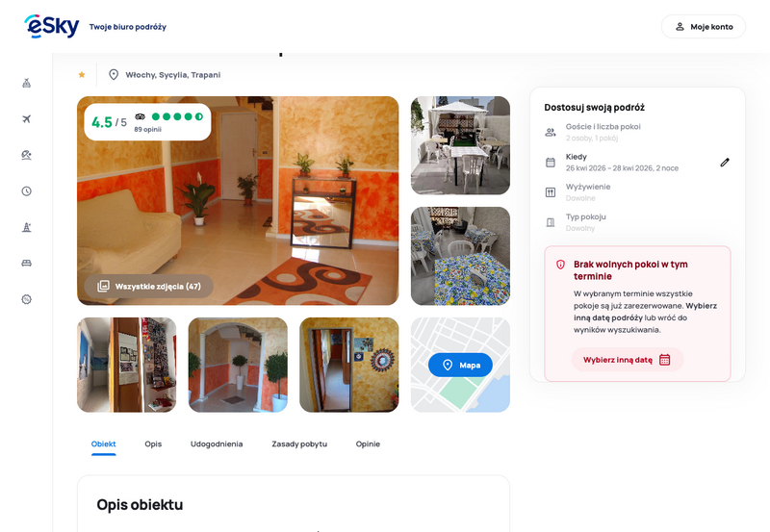Image resolution: width=770 pixels, height=532 pixels.
Task: Switch to the Udogodnienia tab
Action: coord(217,444)
